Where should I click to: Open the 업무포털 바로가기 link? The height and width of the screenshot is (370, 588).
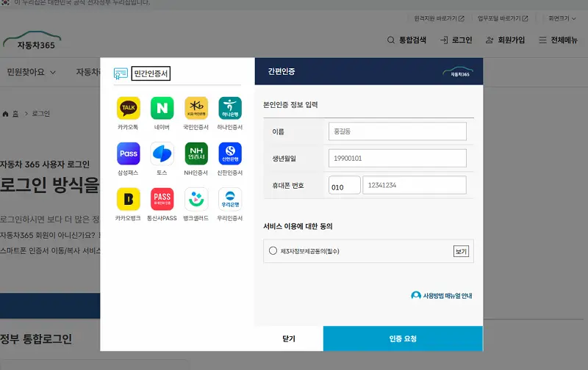point(503,18)
